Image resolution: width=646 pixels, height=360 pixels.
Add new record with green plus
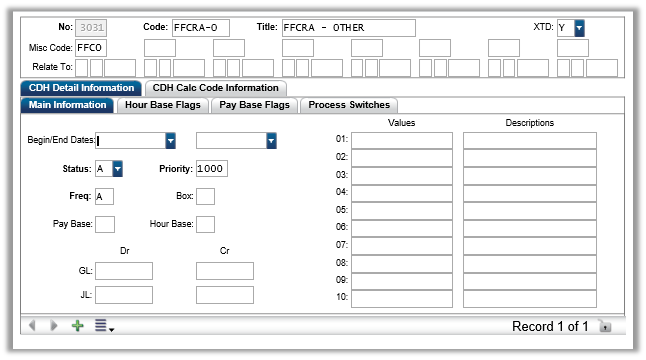click(x=77, y=326)
